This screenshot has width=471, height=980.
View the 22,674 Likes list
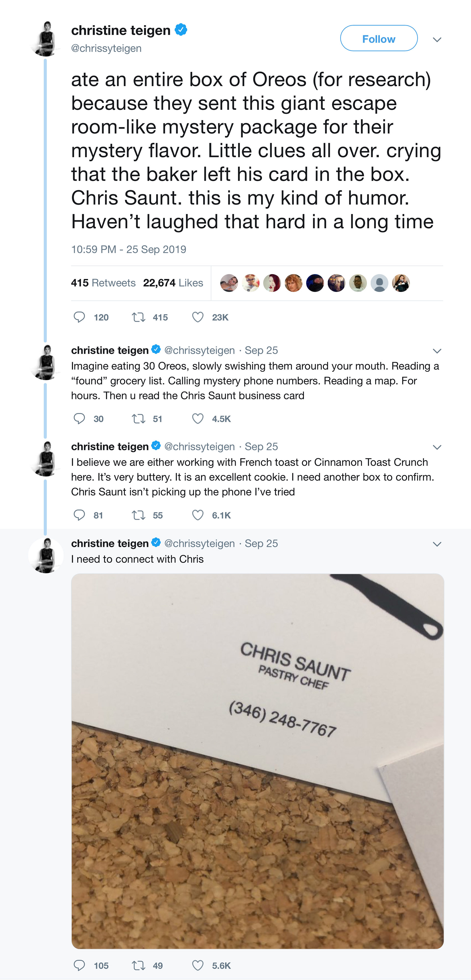[173, 283]
